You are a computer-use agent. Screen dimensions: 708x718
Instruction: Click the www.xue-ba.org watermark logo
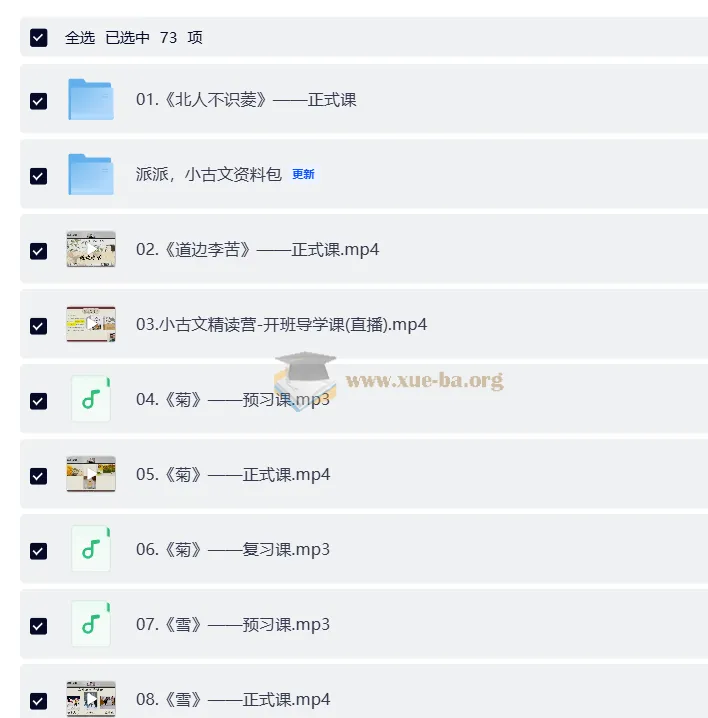389,380
